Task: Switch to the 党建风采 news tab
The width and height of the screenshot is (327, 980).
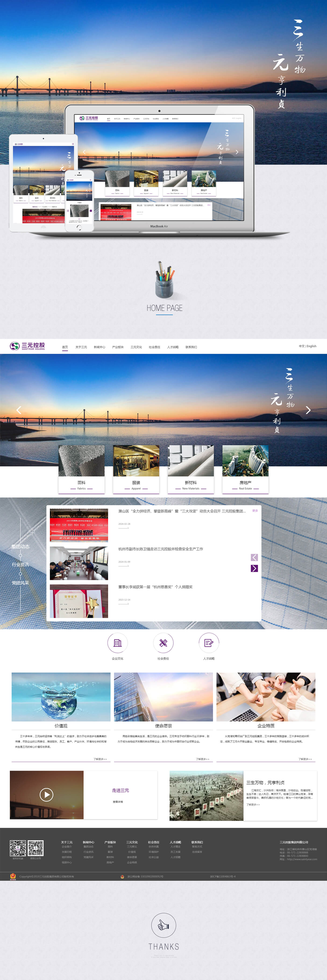Action: tap(20, 583)
